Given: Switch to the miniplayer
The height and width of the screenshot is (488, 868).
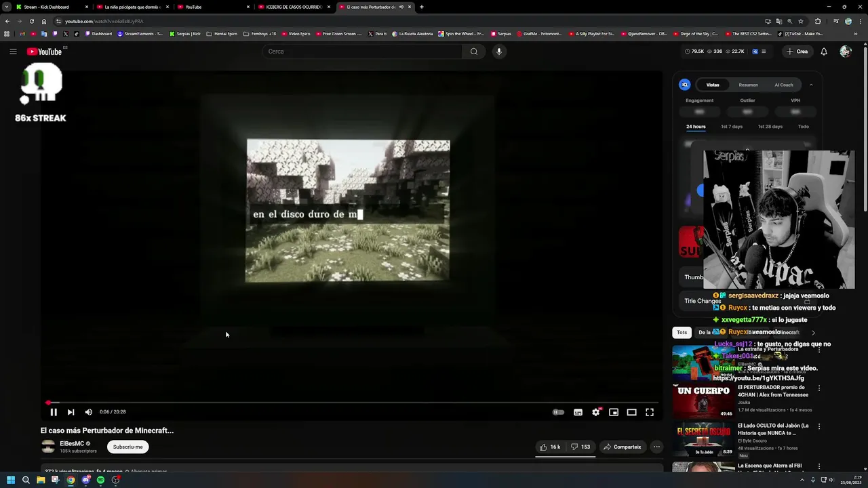Looking at the screenshot, I should [x=614, y=412].
